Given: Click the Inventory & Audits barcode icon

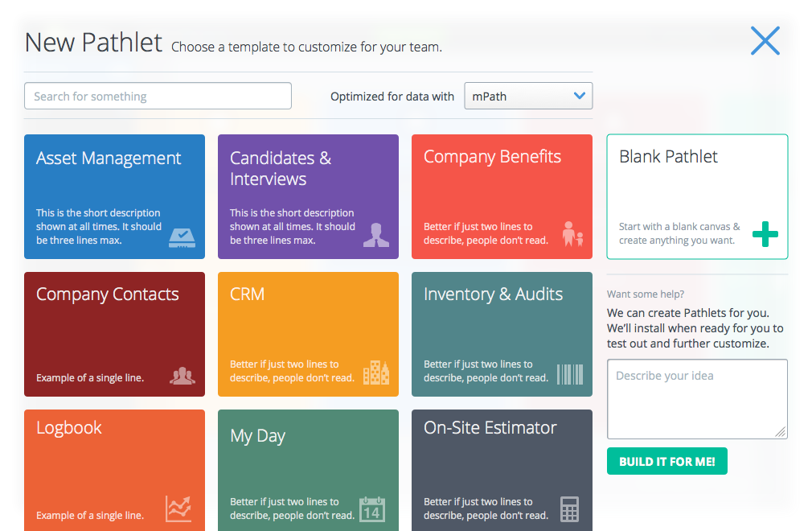Looking at the screenshot, I should point(569,373).
